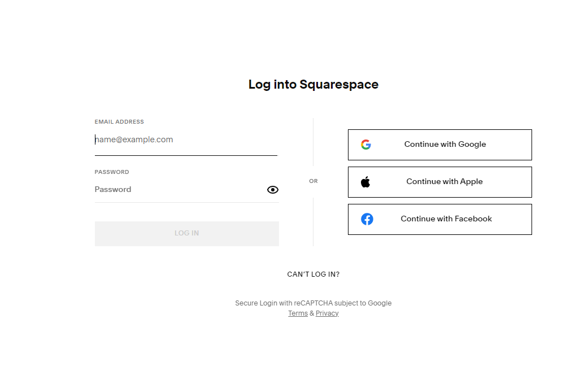Open the Privacy link
The width and height of the screenshot is (588, 384).
(327, 313)
